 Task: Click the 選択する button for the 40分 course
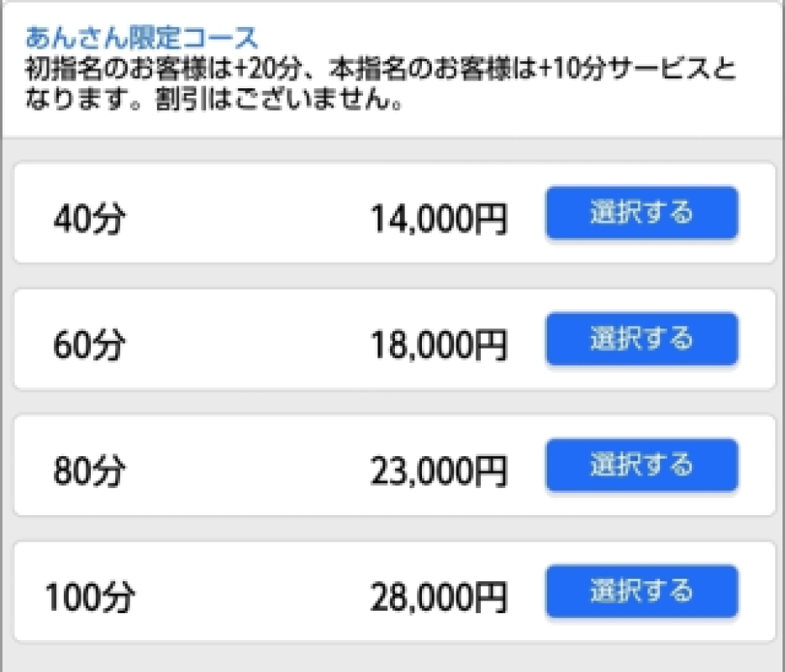coord(641,213)
